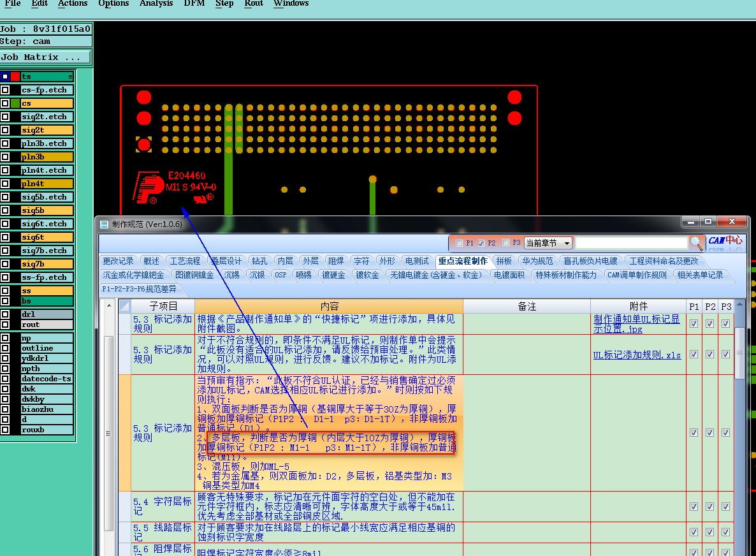Open the Edit menu
Screen dimensions: 756x556
tap(40, 3)
